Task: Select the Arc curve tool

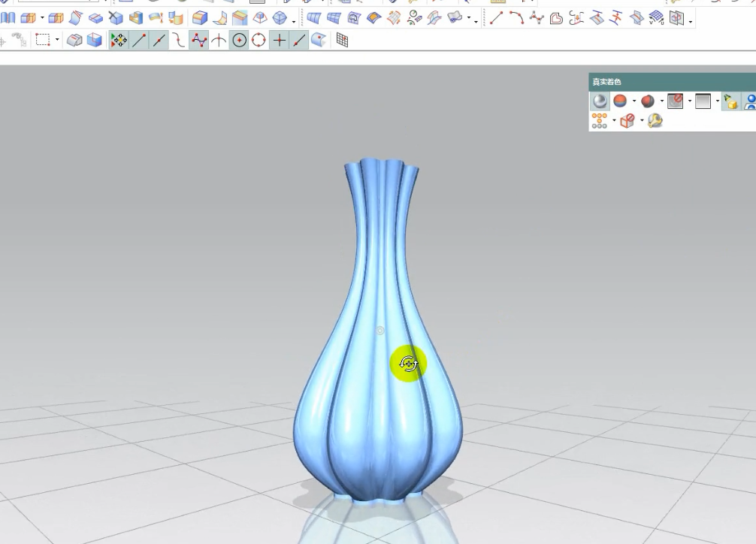Action: pos(516,18)
